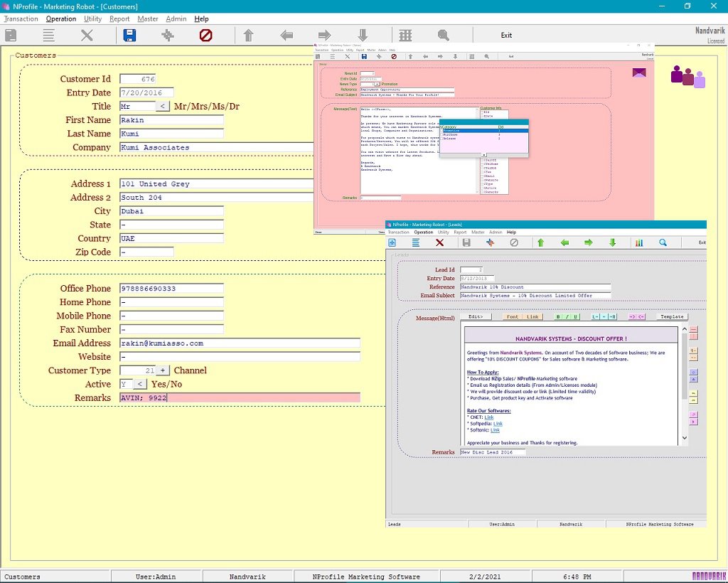Open the Utility menu in the Customers window

click(x=93, y=19)
